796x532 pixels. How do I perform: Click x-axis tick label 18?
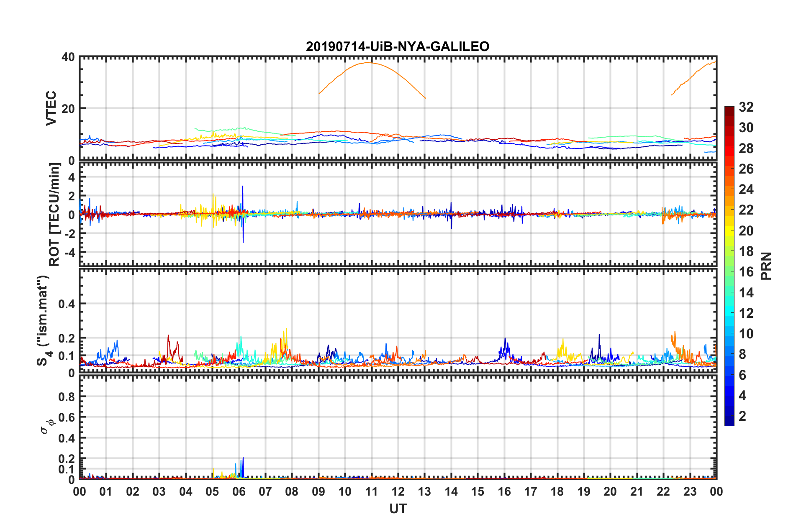click(x=557, y=491)
